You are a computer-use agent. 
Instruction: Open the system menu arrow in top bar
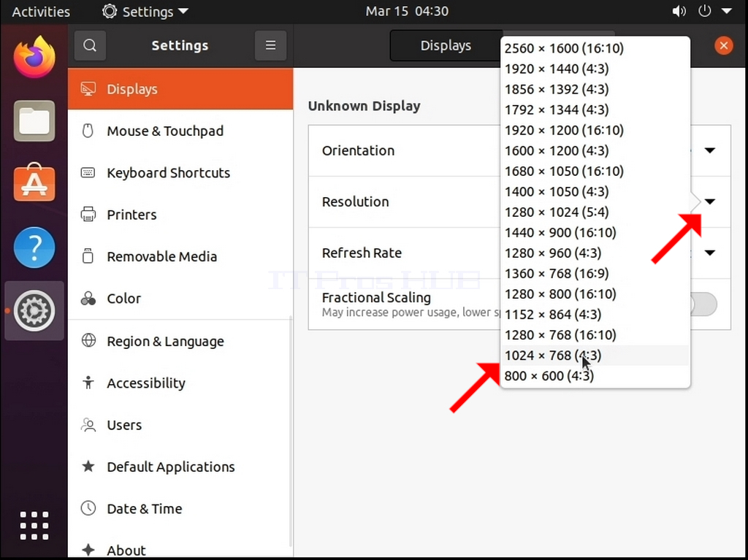[727, 11]
